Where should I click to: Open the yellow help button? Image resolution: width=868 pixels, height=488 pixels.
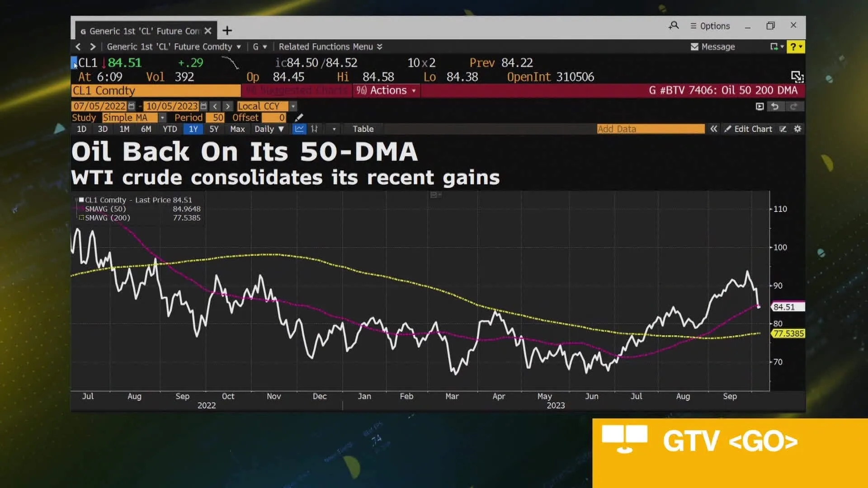coord(796,47)
